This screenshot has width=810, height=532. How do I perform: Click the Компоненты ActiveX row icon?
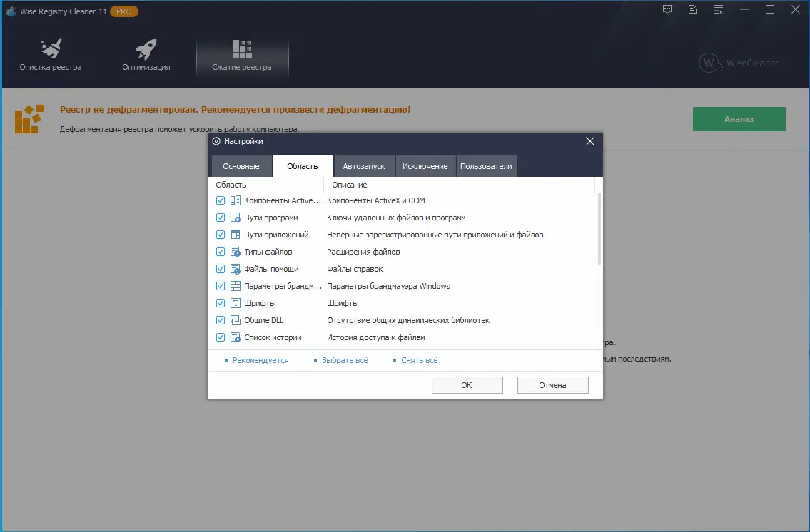pyautogui.click(x=235, y=200)
